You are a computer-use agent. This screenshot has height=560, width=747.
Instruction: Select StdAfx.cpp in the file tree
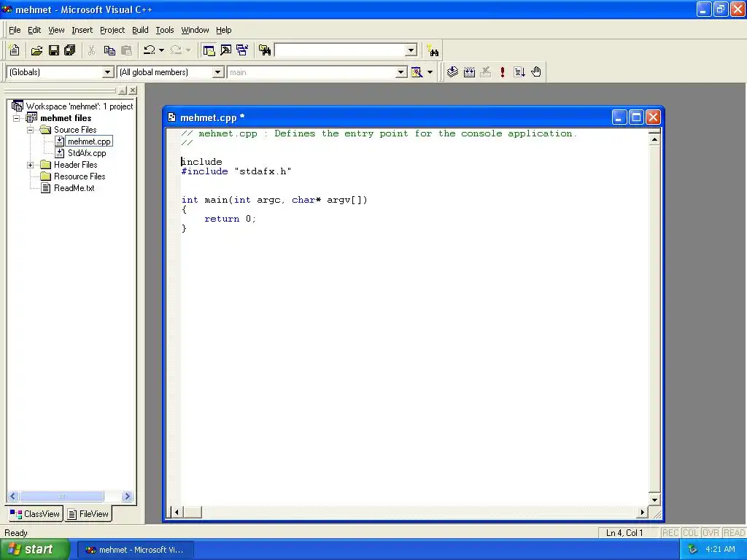tap(87, 153)
